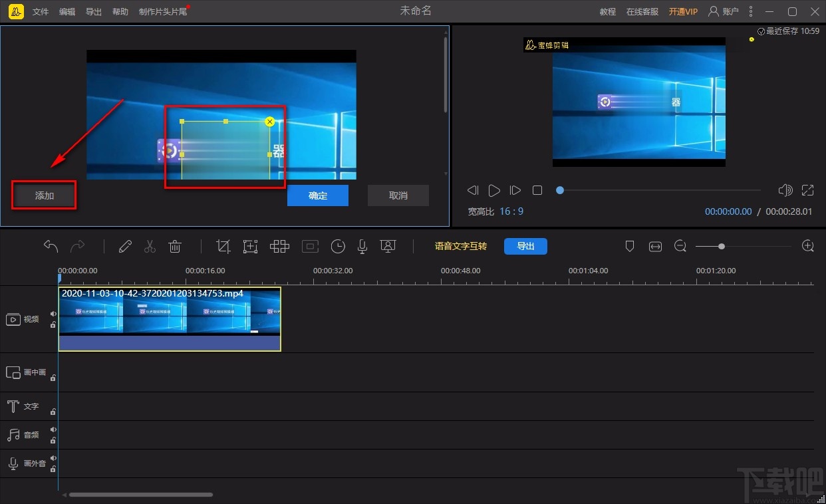Click the blue 确定 button
Screen dimensions: 826x504
(318, 195)
